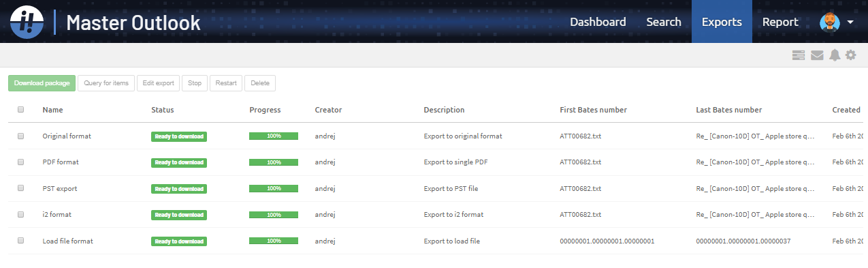
Task: Click 'Export to i2 format' description
Action: 453,214
